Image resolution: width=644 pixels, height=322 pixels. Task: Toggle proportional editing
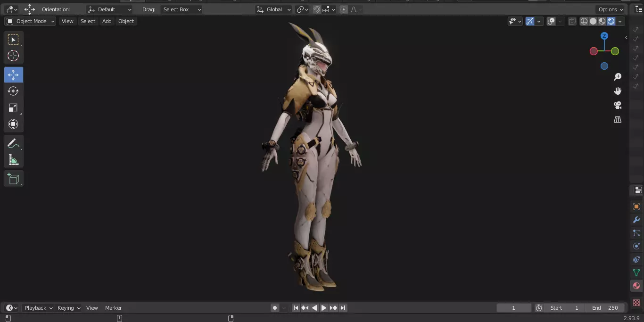tap(344, 9)
